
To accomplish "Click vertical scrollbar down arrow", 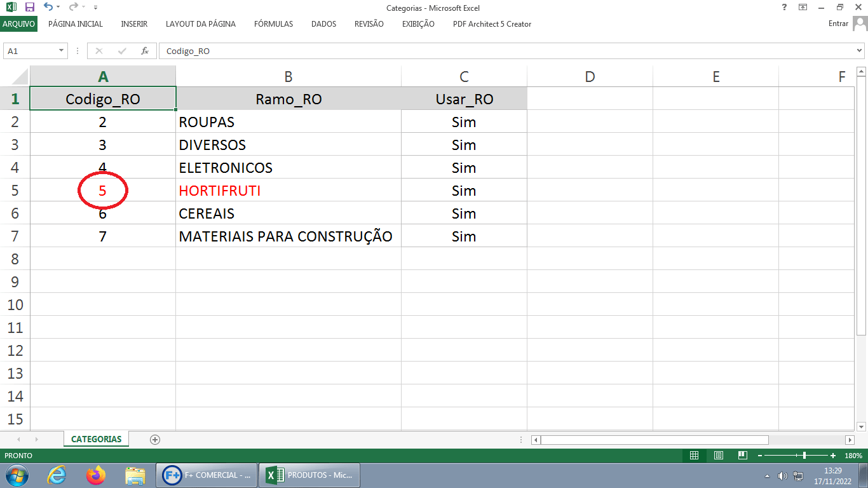I will point(861,426).
